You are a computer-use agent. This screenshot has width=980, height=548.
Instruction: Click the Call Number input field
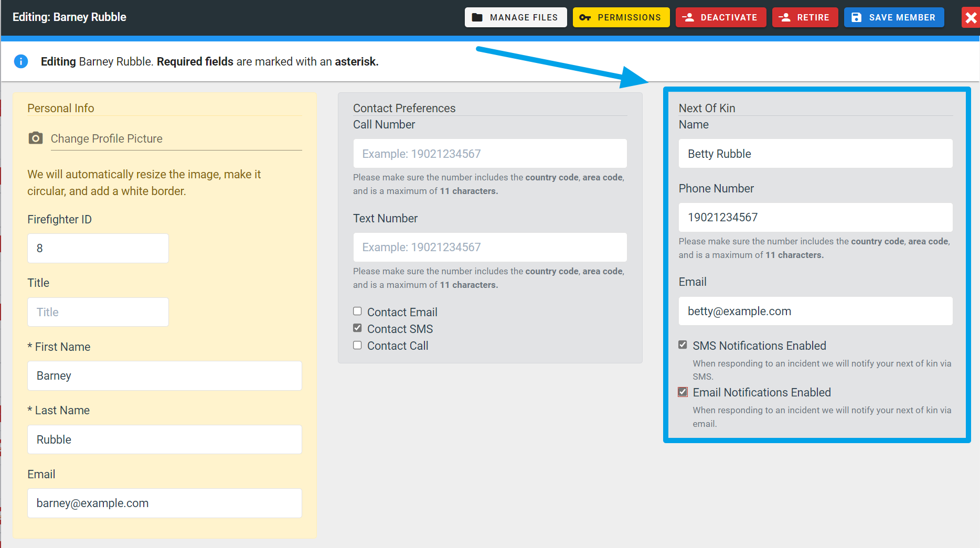(x=489, y=154)
